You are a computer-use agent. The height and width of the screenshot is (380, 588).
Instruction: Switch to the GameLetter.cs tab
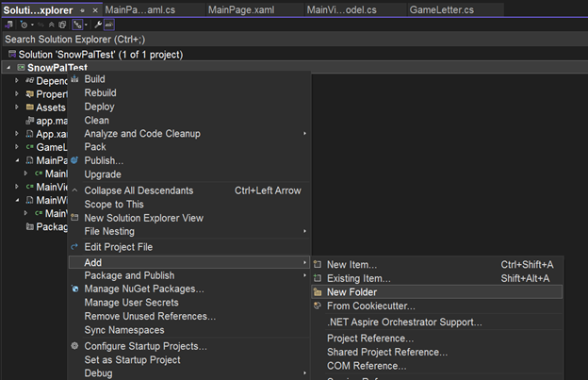point(455,9)
